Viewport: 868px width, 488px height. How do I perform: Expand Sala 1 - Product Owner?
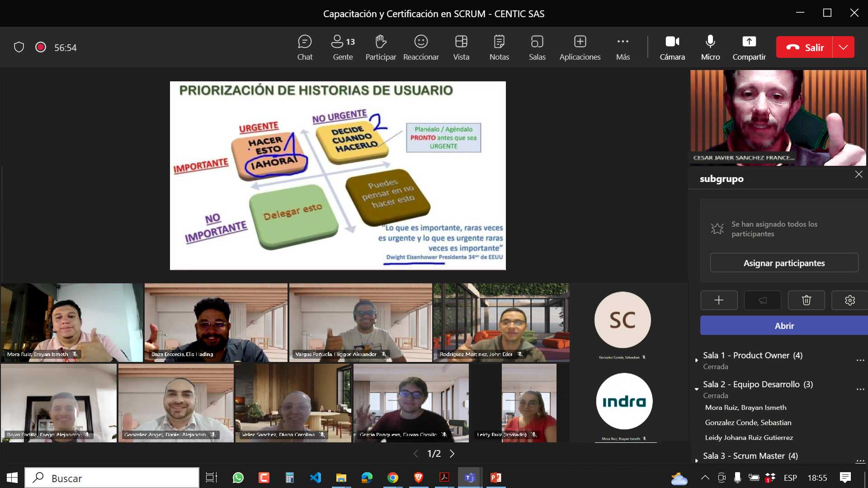[x=696, y=360]
